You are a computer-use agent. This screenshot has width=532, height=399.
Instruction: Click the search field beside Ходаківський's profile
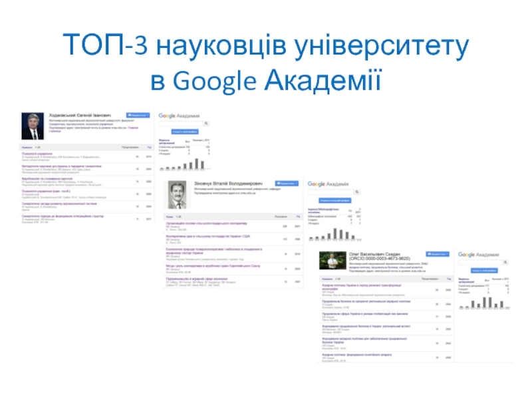(x=181, y=124)
